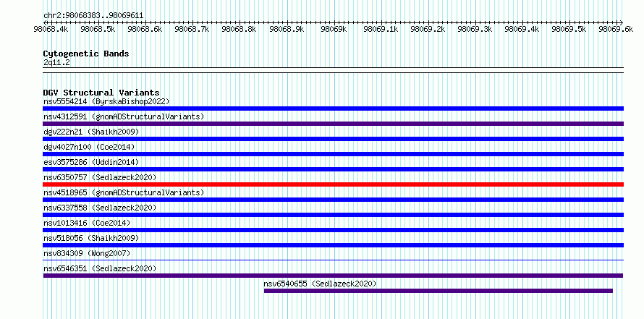Click the nsv5554214 (ByrskaBishop2022) variant label
This screenshot has height=319, width=644.
tap(106, 101)
